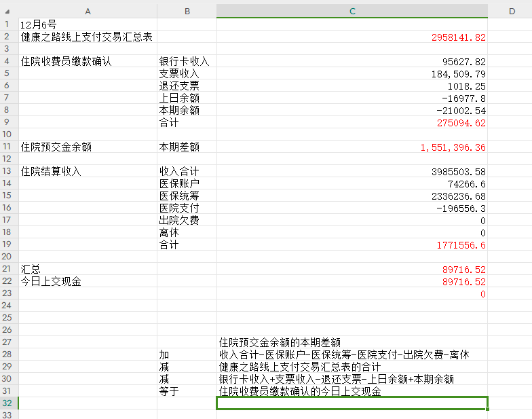This screenshot has height=419, width=532.
Task: Click red total 275094.62
Action: click(x=461, y=122)
